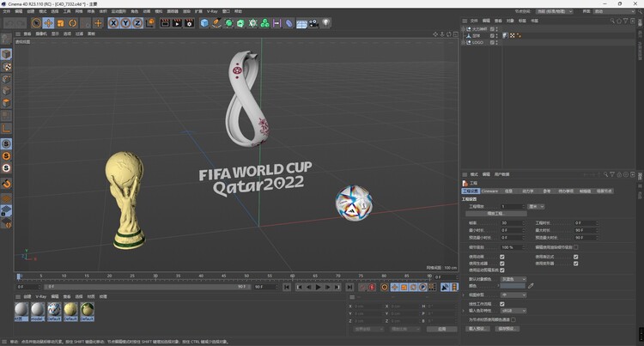This screenshot has height=346, width=644.
Task: Toggle the Y axis lock
Action: [x=125, y=23]
